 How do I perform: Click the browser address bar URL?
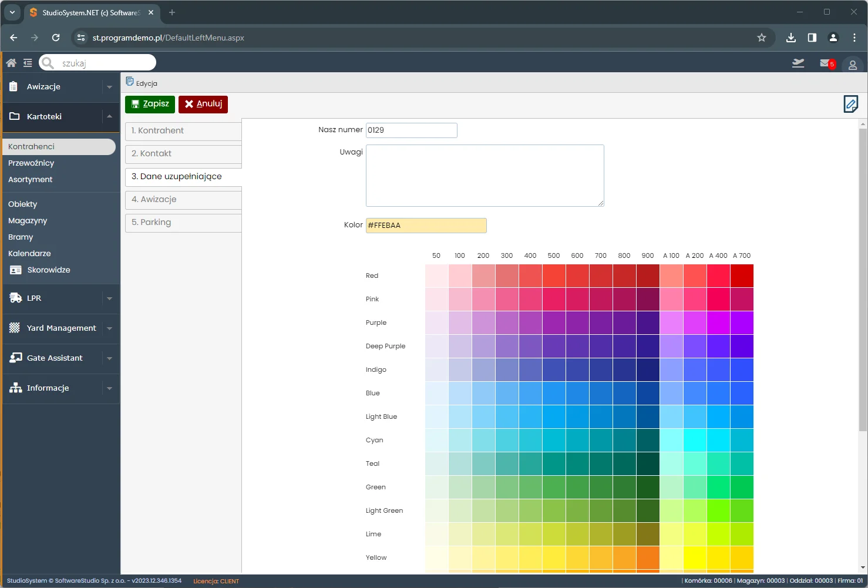pyautogui.click(x=169, y=38)
